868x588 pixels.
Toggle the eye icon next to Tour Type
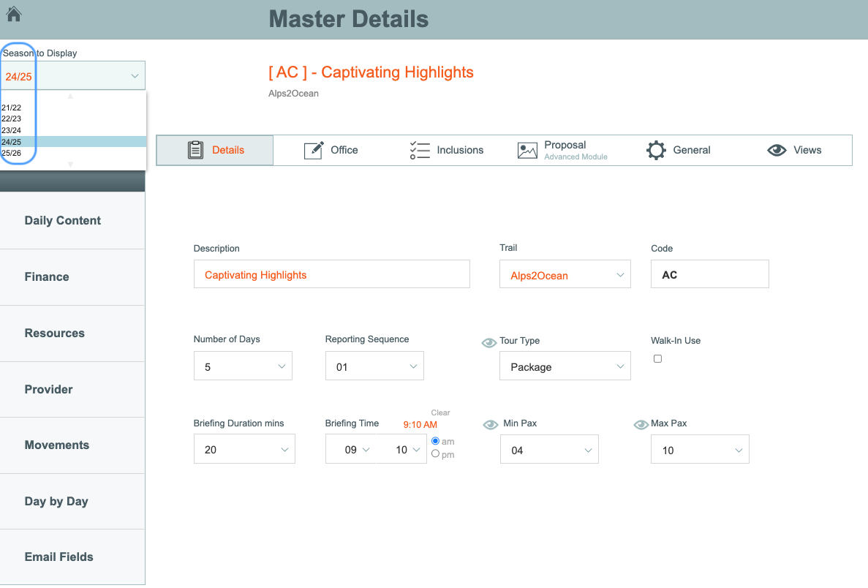(488, 343)
